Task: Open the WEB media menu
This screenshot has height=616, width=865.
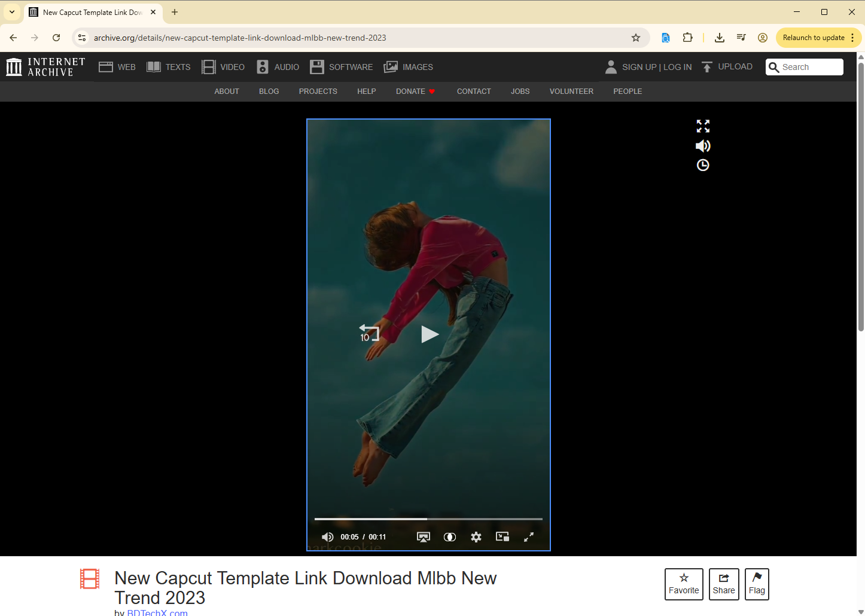Action: [117, 67]
